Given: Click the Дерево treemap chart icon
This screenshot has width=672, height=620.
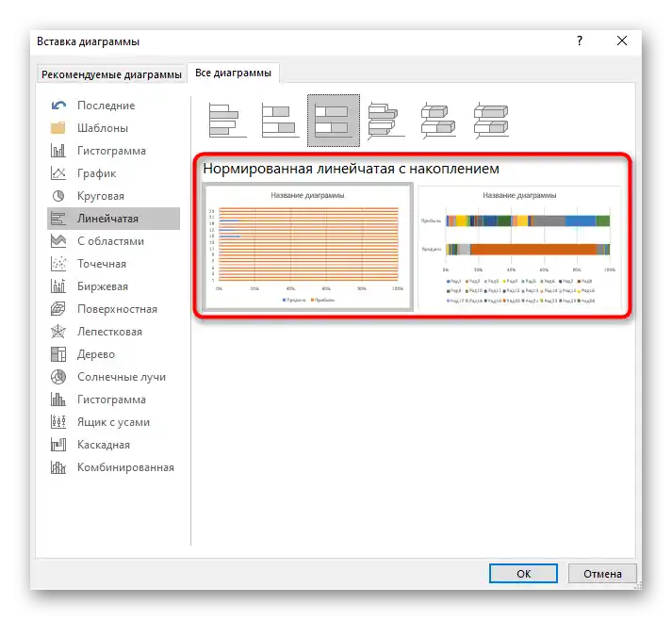Looking at the screenshot, I should tap(58, 354).
